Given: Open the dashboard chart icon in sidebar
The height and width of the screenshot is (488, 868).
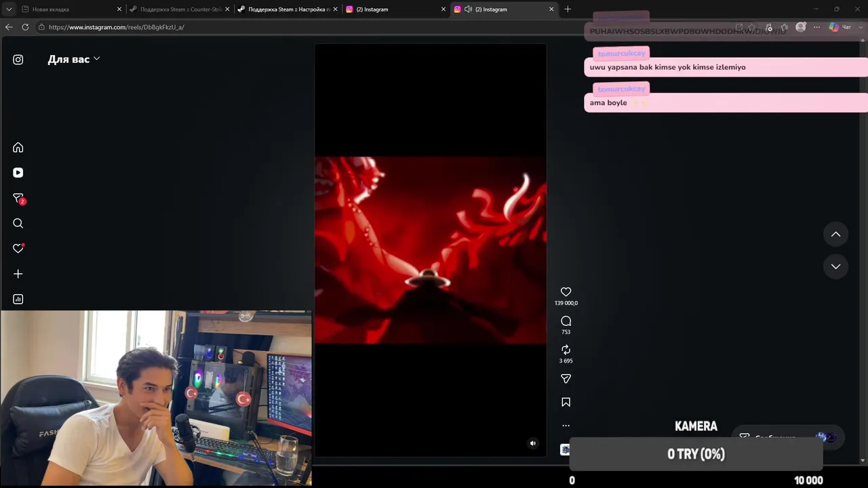Looking at the screenshot, I should [18, 299].
